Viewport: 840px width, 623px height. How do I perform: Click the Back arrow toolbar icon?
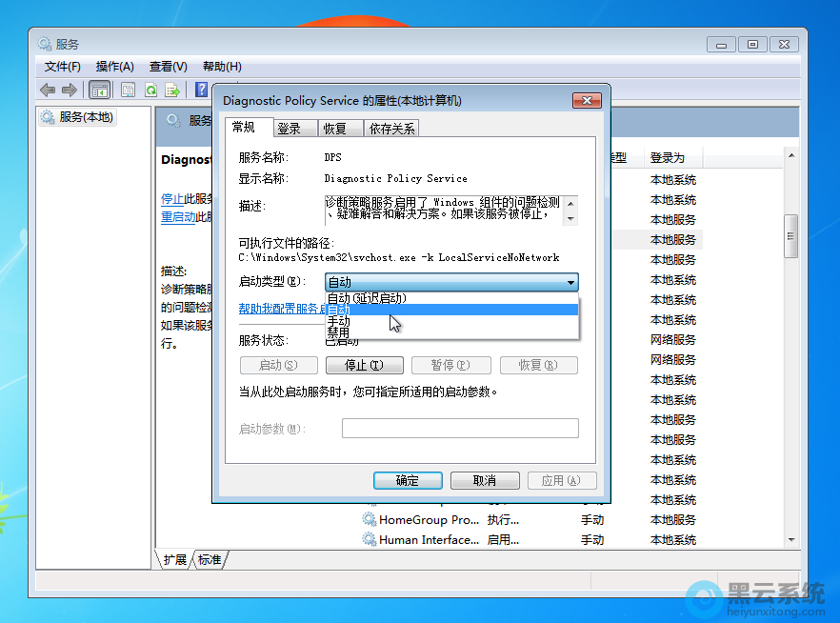point(48,90)
